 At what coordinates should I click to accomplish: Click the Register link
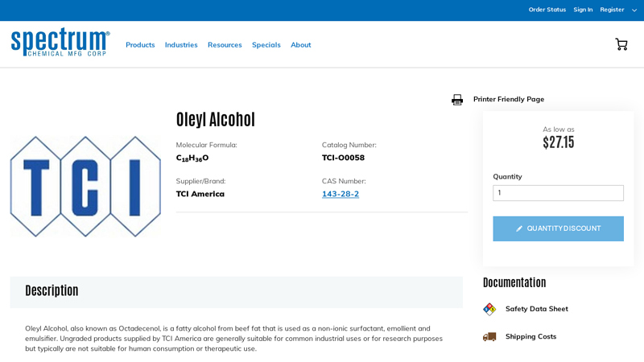pyautogui.click(x=612, y=10)
